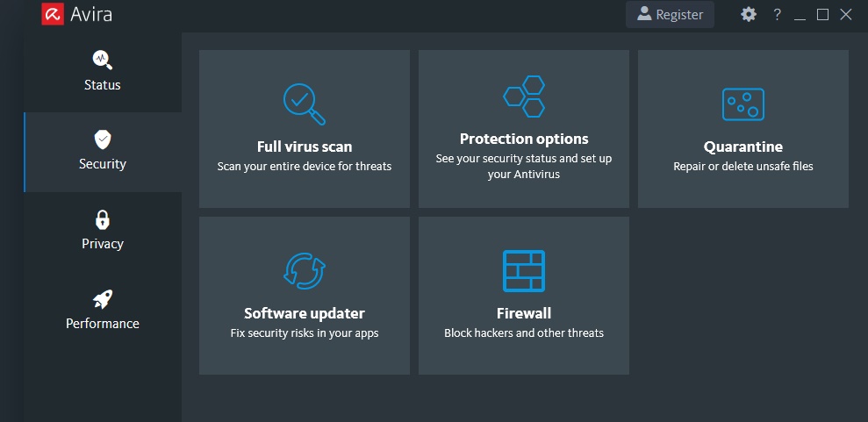This screenshot has width=868, height=422.
Task: Open help via the question mark icon
Action: click(778, 14)
